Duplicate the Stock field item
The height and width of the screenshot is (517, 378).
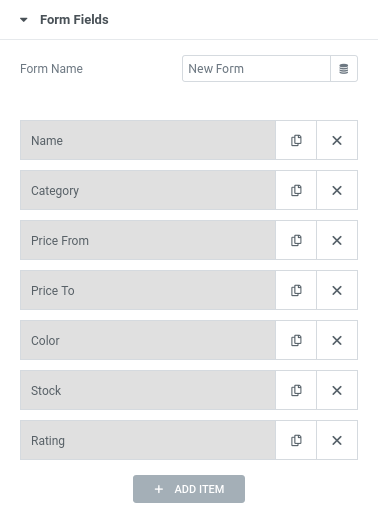[296, 390]
